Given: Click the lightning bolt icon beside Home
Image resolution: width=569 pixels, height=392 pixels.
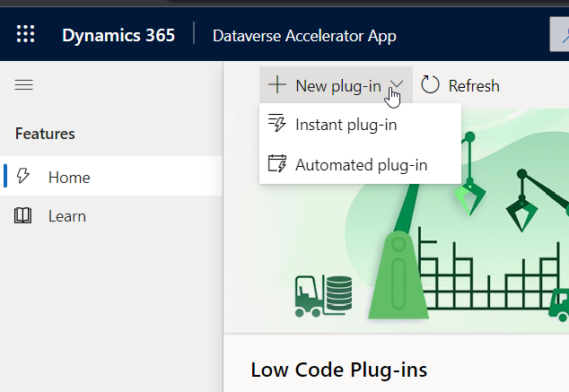Looking at the screenshot, I should pyautogui.click(x=24, y=177).
